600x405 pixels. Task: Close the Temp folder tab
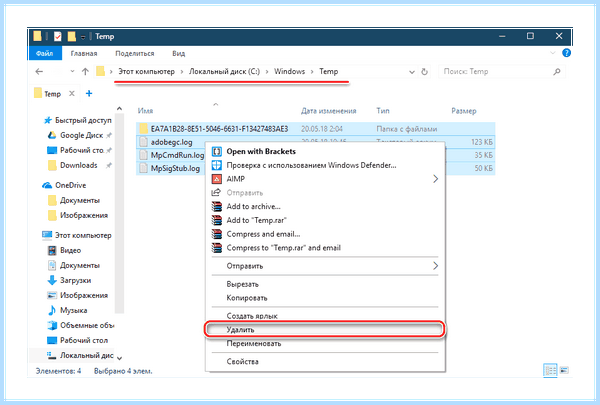click(x=72, y=93)
